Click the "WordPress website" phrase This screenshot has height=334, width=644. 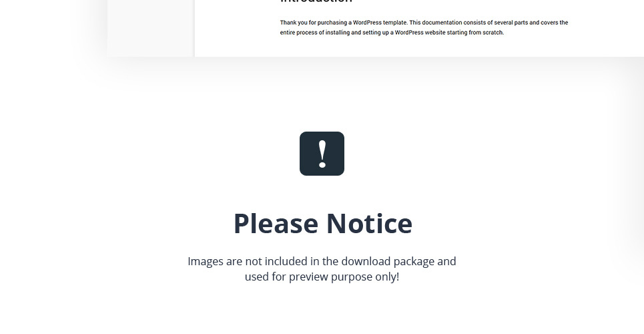(x=420, y=33)
